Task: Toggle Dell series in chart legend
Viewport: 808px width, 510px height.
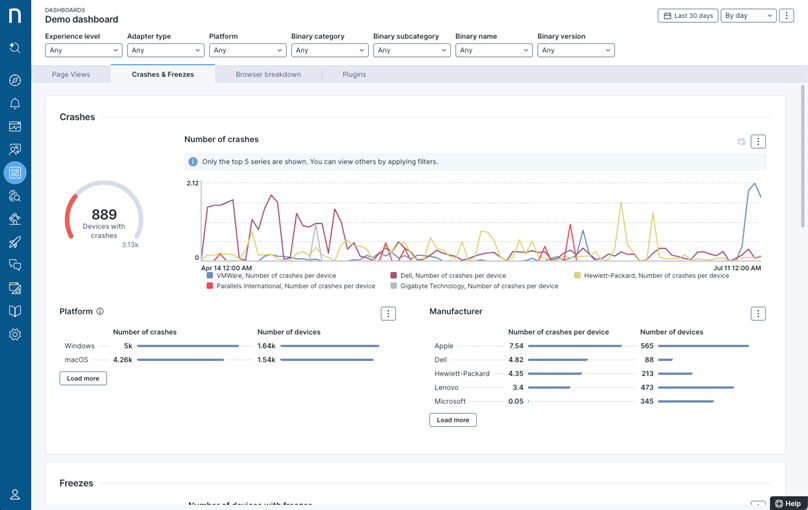Action: click(448, 275)
